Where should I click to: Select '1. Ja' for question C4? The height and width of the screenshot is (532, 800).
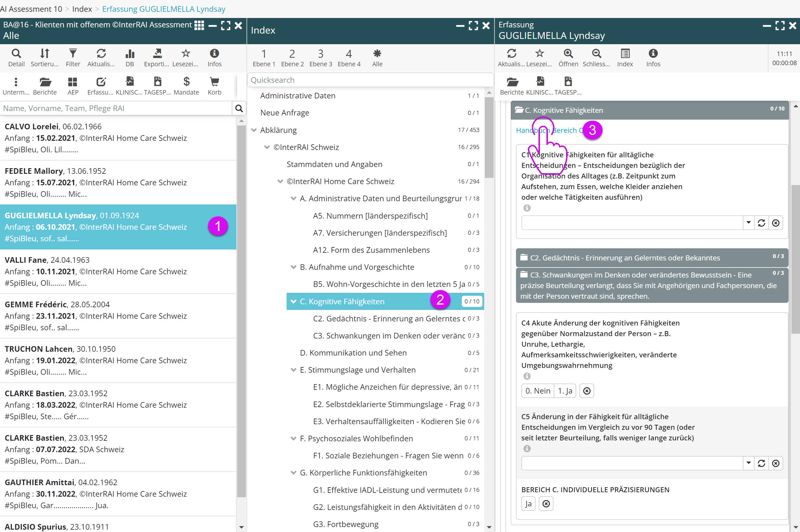[x=565, y=391]
